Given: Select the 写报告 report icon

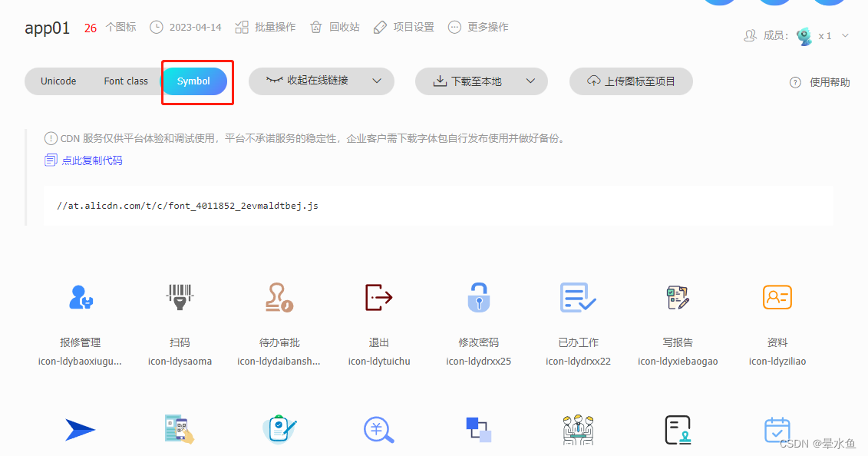Looking at the screenshot, I should tap(678, 298).
